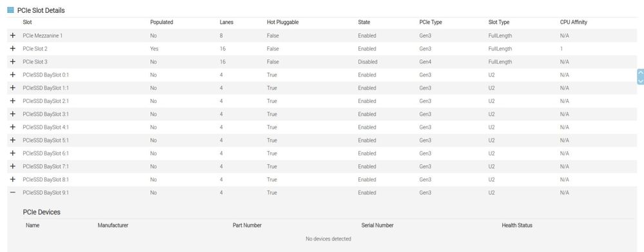This screenshot has height=252, width=644.
Task: Expand PCIeSSD BaySlot 2:1 details
Action: pyautogui.click(x=13, y=101)
